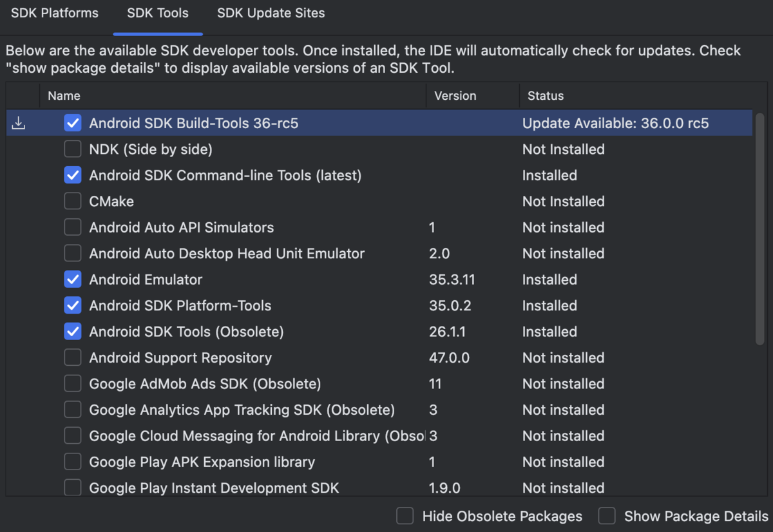This screenshot has width=773, height=532.
Task: Click Head Unit Emulator version 2.0
Action: click(439, 254)
